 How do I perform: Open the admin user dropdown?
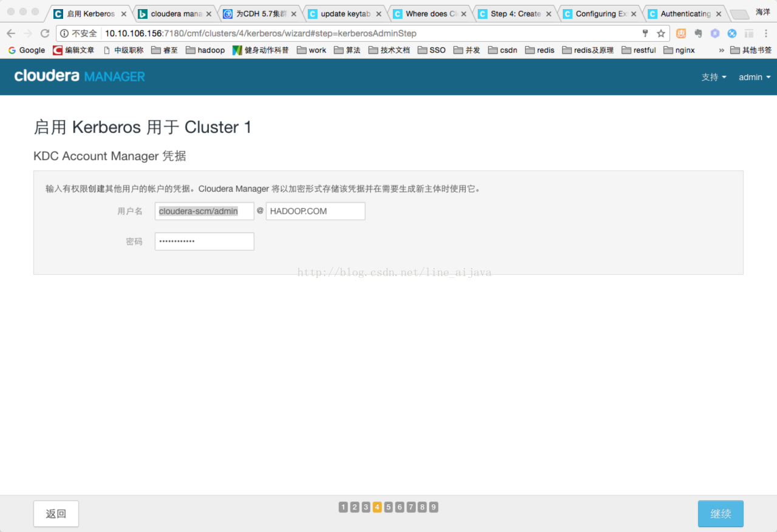[755, 77]
